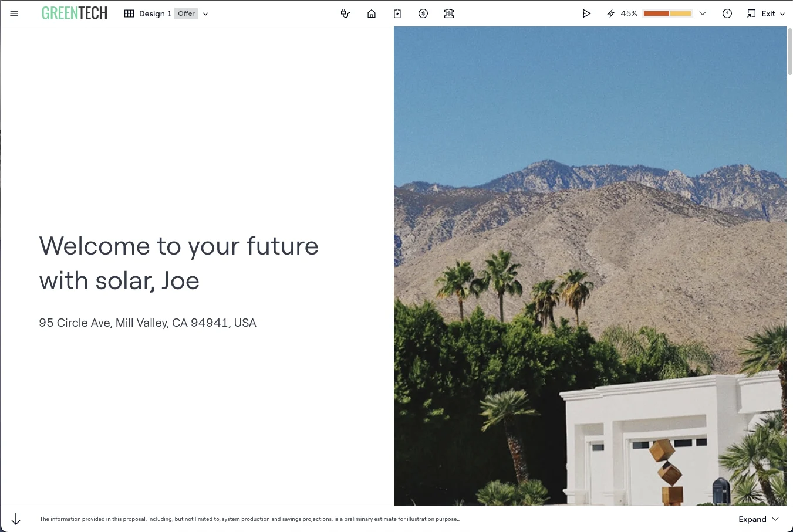Expand the energy offset chevron

[703, 13]
